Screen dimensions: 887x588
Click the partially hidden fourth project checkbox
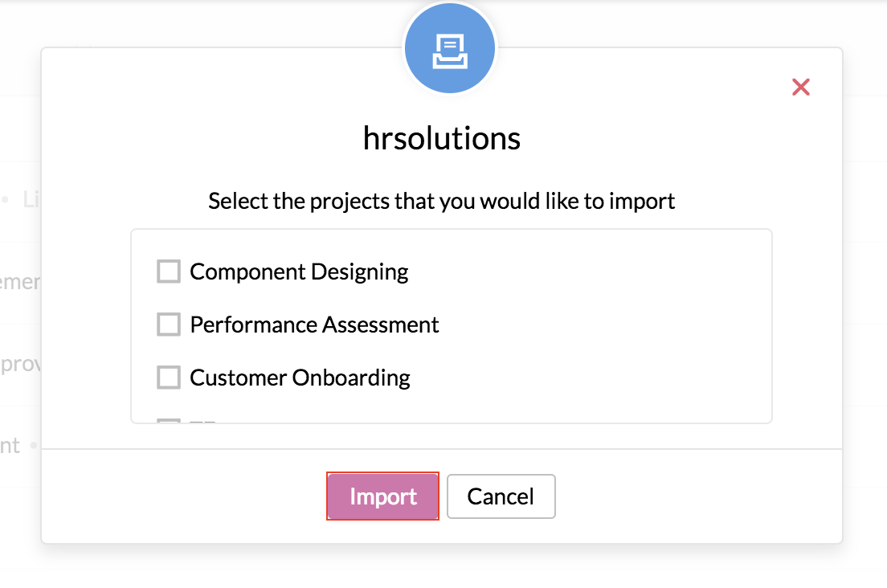pos(169,421)
